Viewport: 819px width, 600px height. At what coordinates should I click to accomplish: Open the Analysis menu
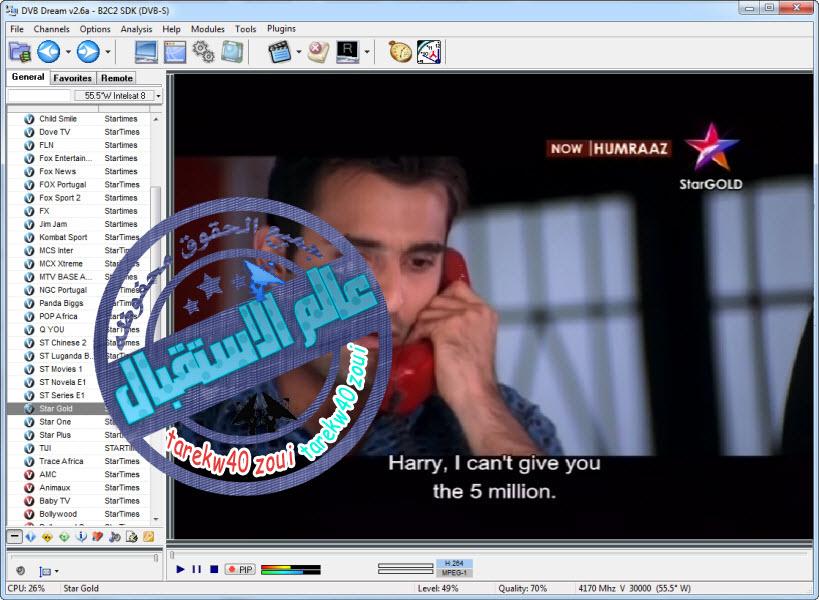tap(136, 29)
